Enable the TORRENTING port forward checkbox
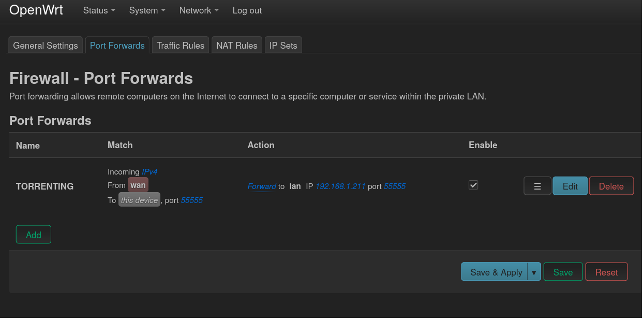The width and height of the screenshot is (644, 319). (x=473, y=185)
